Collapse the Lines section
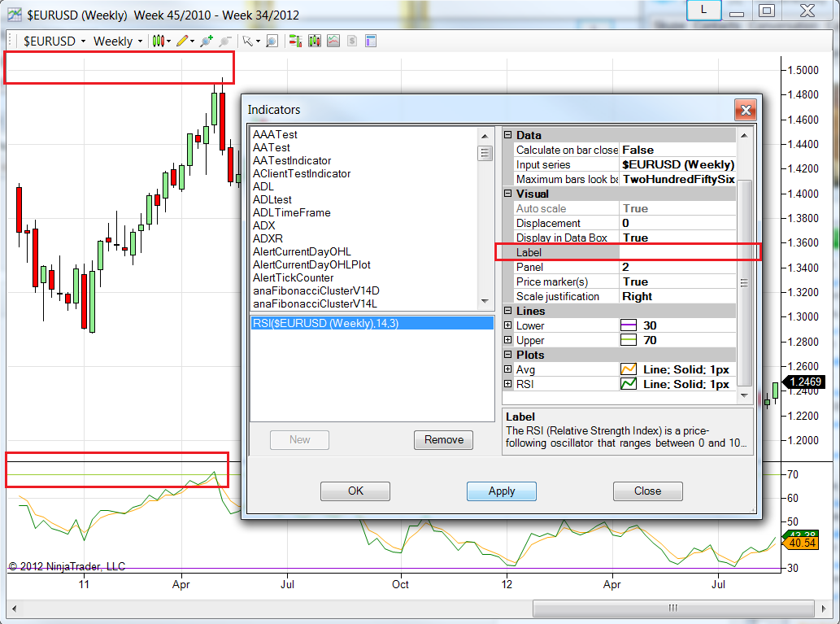This screenshot has width=840, height=624. click(508, 311)
